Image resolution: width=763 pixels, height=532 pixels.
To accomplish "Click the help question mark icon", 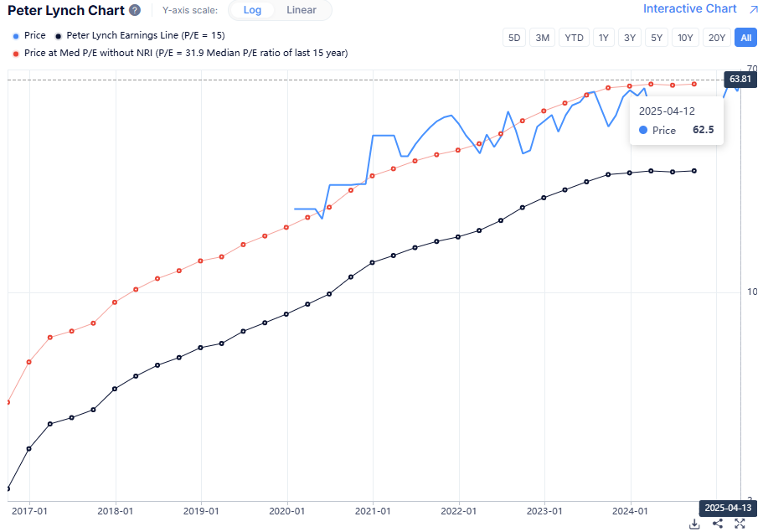I will (135, 11).
